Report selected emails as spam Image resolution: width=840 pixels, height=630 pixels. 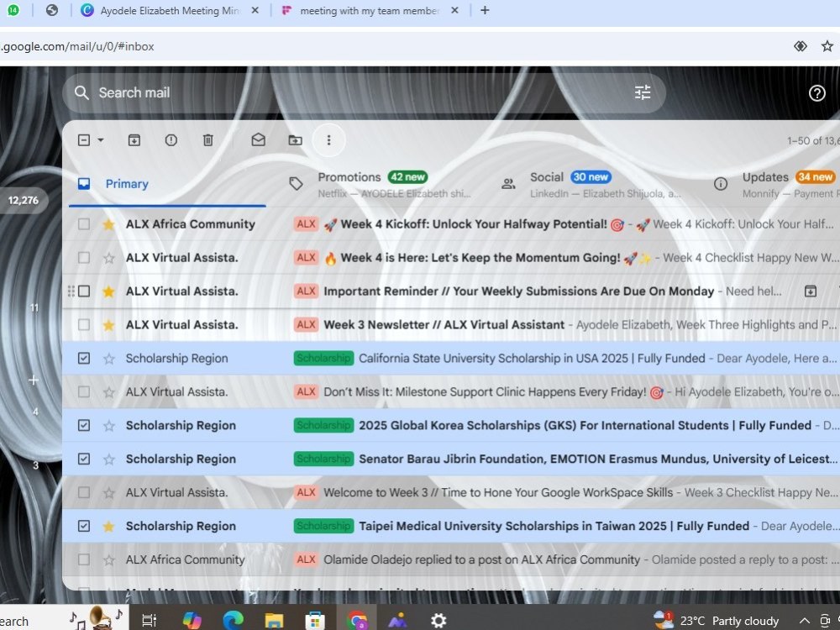(x=171, y=140)
